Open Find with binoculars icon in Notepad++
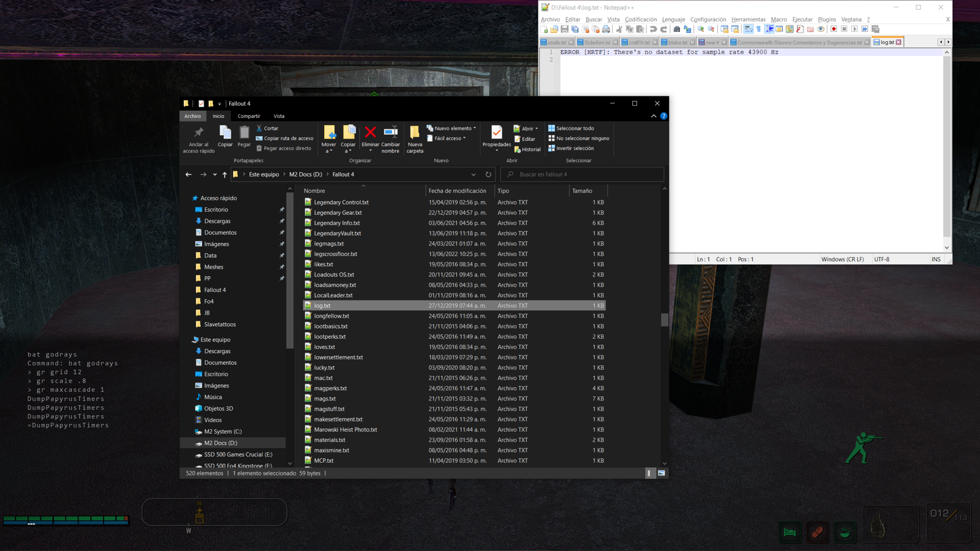Viewport: 980px width, 551px height. coord(677,29)
